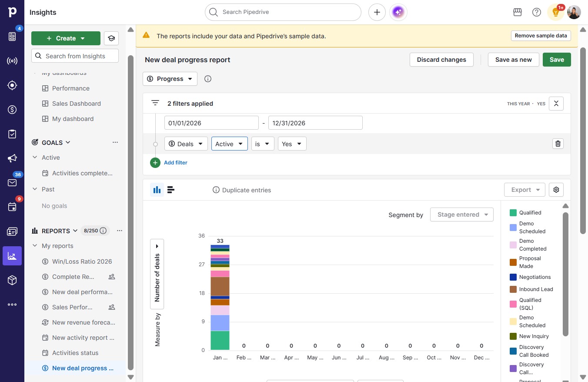Switch to horizontal bar chart view

click(x=171, y=190)
